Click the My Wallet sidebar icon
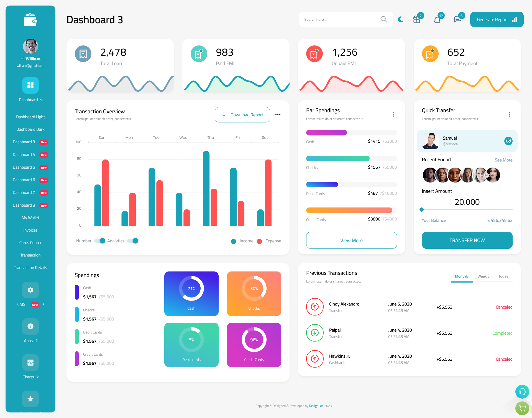 pos(30,217)
